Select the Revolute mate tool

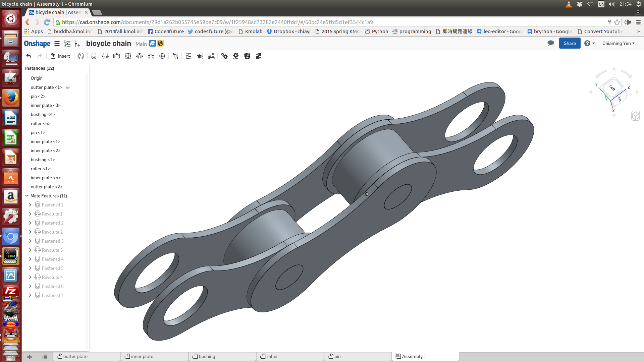[x=105, y=56]
